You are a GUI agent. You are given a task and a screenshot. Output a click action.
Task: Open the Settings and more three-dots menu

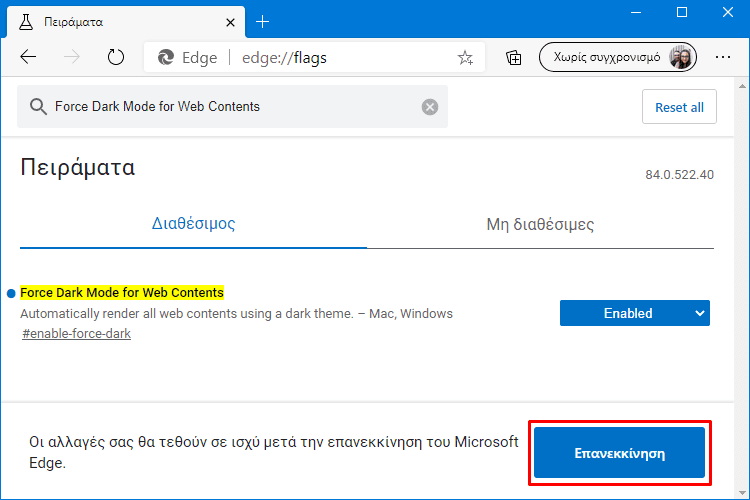click(x=722, y=57)
